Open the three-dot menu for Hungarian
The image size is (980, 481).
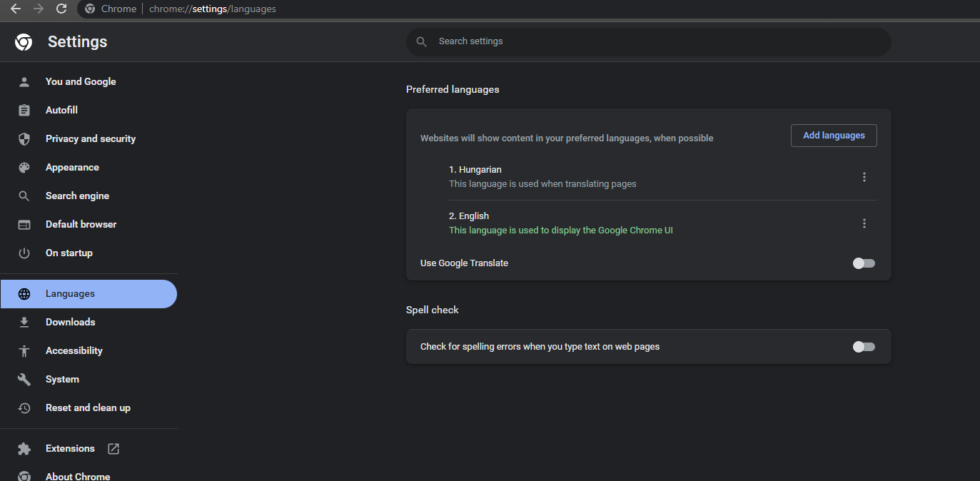pos(864,177)
